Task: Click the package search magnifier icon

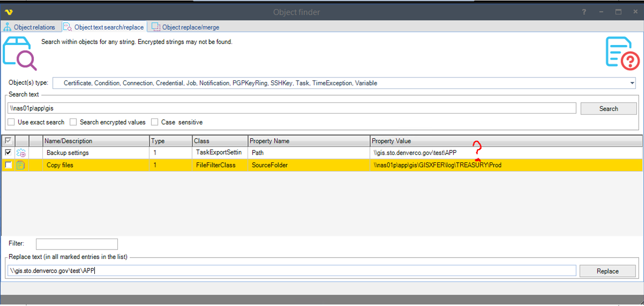Action: coord(19,53)
